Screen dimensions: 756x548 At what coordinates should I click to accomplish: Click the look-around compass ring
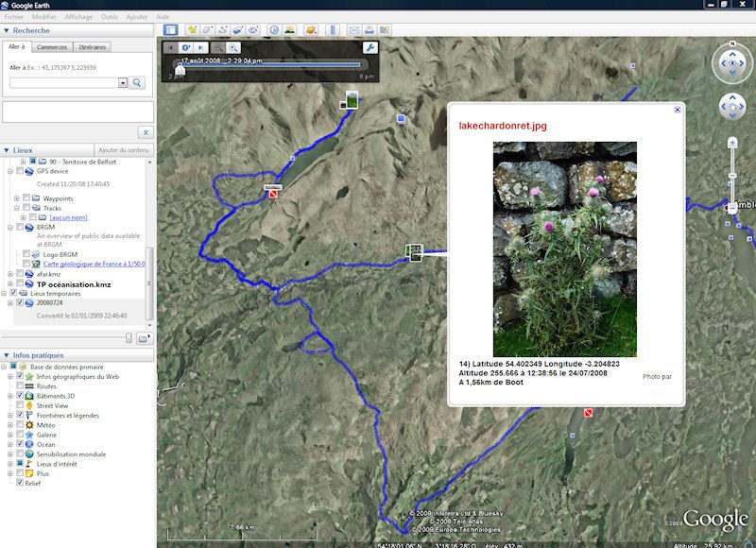coord(732,63)
